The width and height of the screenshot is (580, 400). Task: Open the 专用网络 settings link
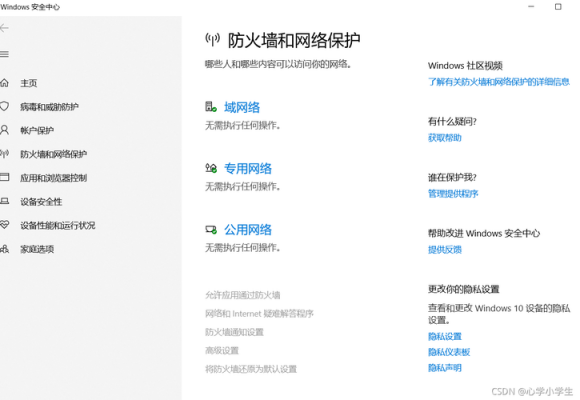click(248, 168)
